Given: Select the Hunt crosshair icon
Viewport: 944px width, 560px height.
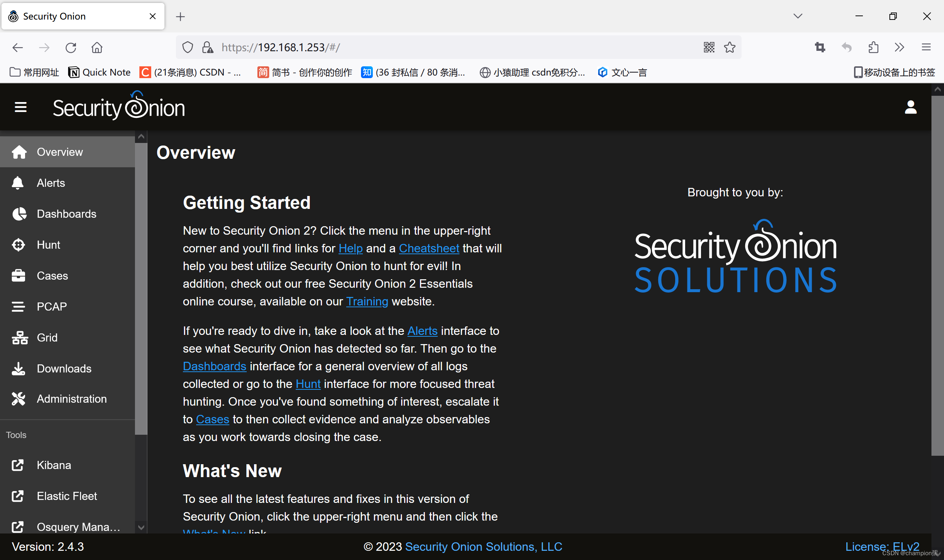Looking at the screenshot, I should click(18, 245).
